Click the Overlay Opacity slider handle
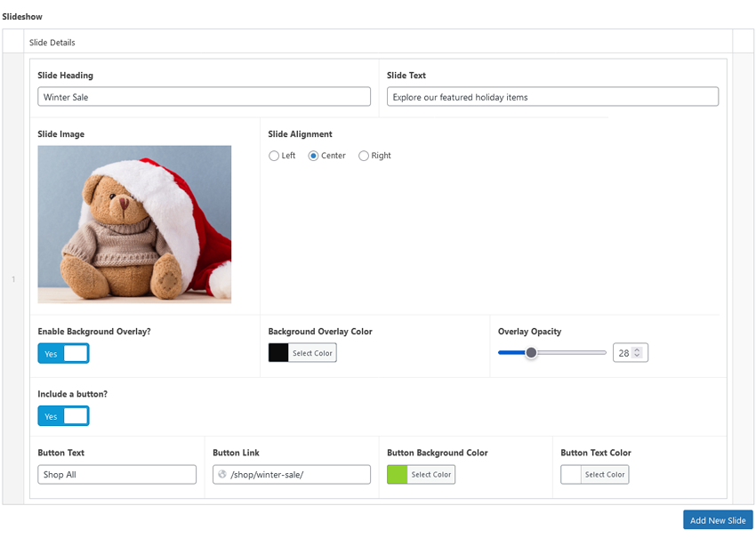756x538 pixels. click(532, 352)
